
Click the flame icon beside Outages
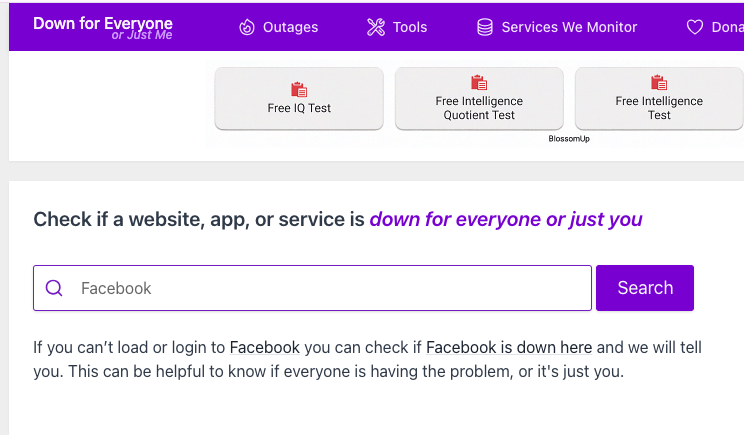click(x=247, y=27)
